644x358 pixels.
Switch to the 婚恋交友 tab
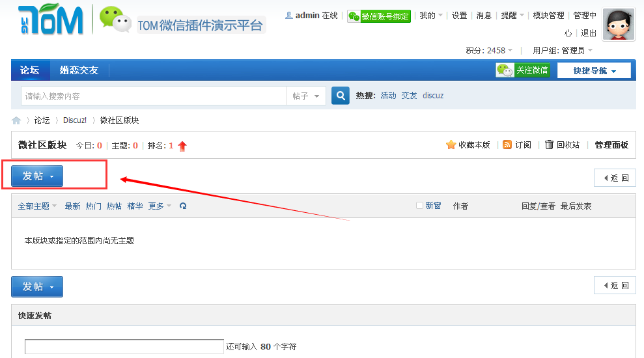[79, 70]
